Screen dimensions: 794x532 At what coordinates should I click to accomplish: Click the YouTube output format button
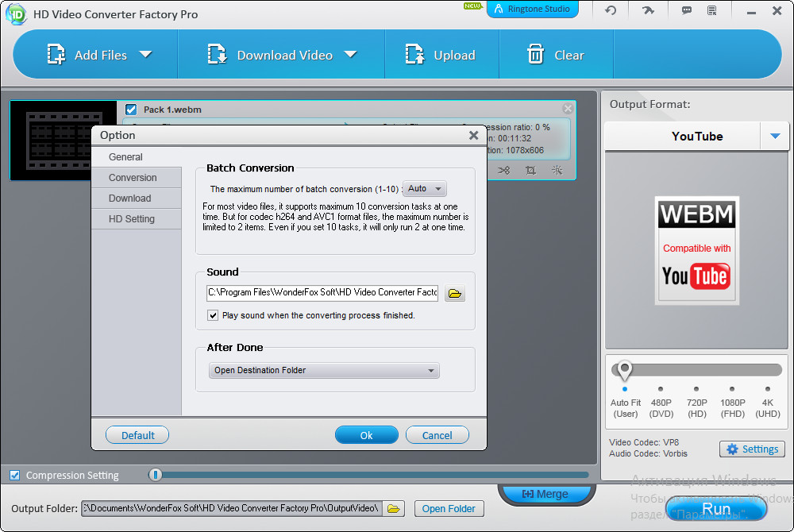[683, 136]
